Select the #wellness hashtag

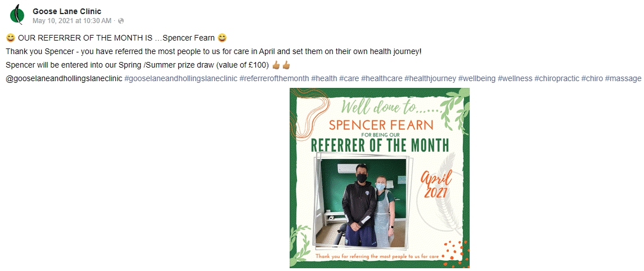[515, 78]
